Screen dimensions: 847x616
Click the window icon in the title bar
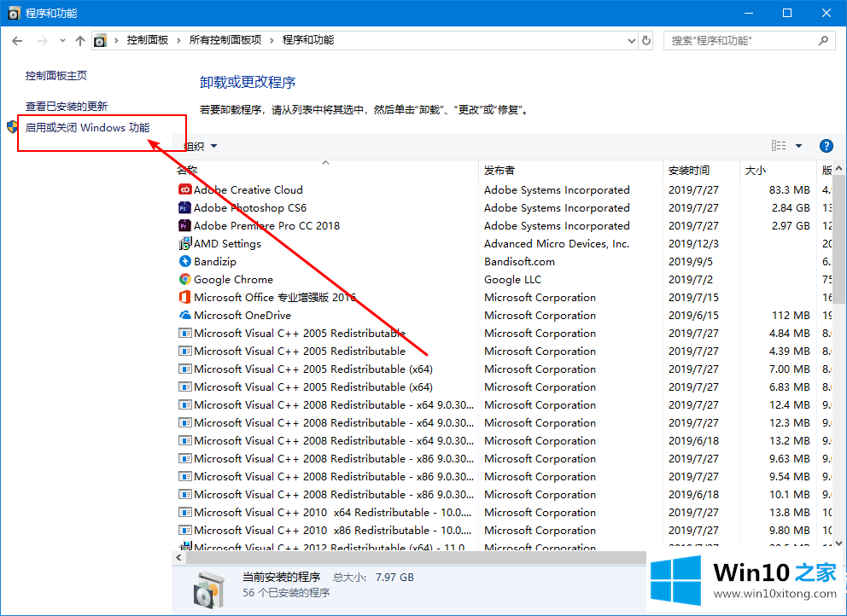point(14,13)
